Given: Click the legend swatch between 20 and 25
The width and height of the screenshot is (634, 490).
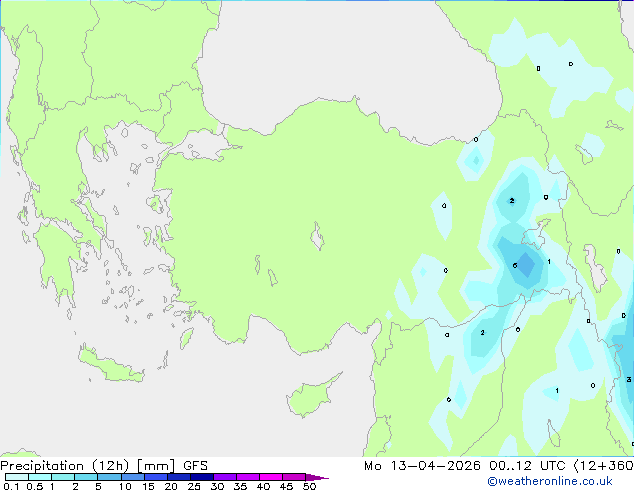Looking at the screenshot, I should tap(179, 477).
